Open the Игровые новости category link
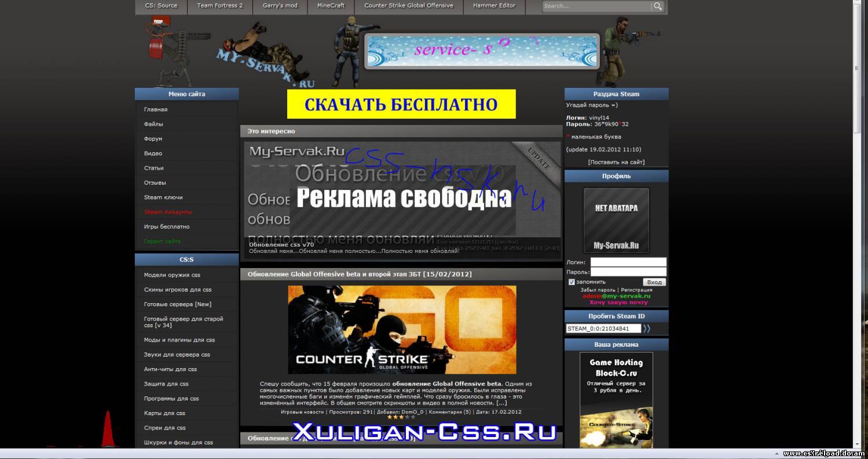 click(302, 412)
